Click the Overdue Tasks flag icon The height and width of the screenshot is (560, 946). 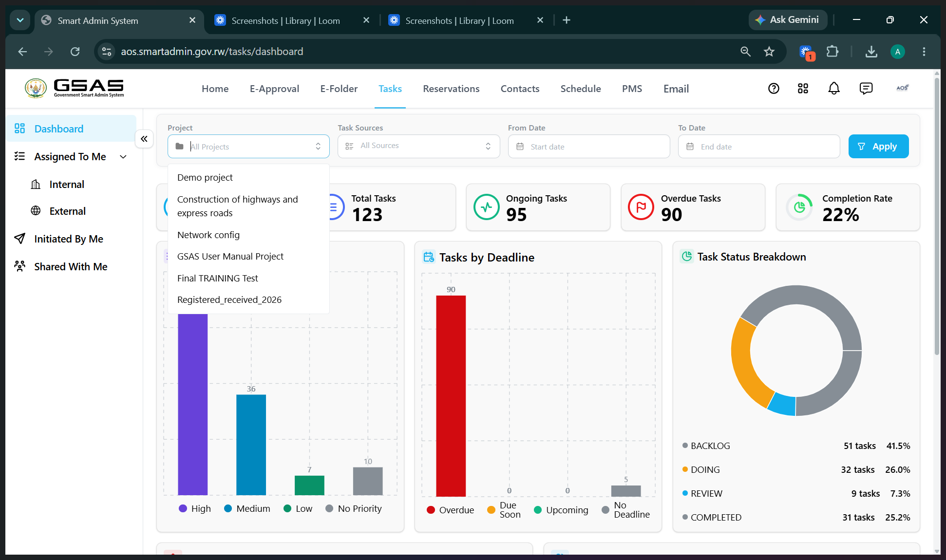pyautogui.click(x=641, y=207)
